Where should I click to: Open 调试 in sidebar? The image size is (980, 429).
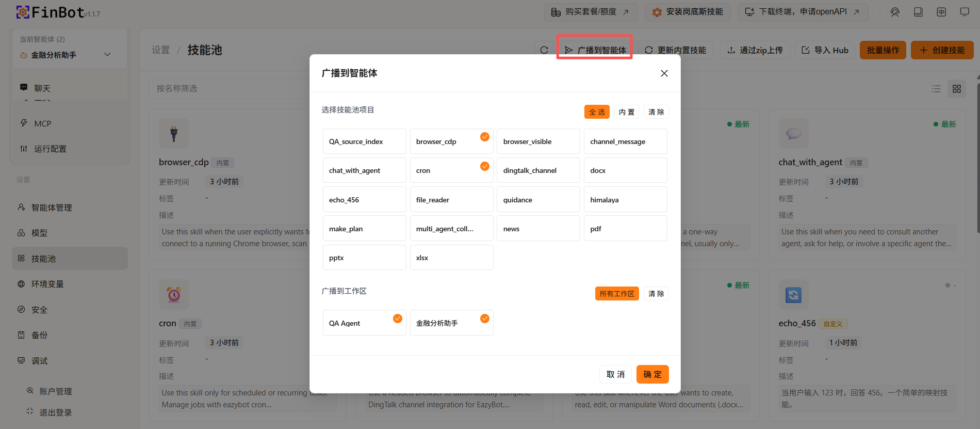click(70, 361)
